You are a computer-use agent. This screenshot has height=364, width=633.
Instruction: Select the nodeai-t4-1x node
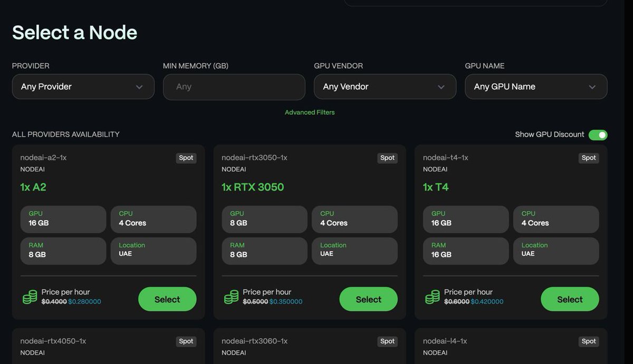(570, 299)
